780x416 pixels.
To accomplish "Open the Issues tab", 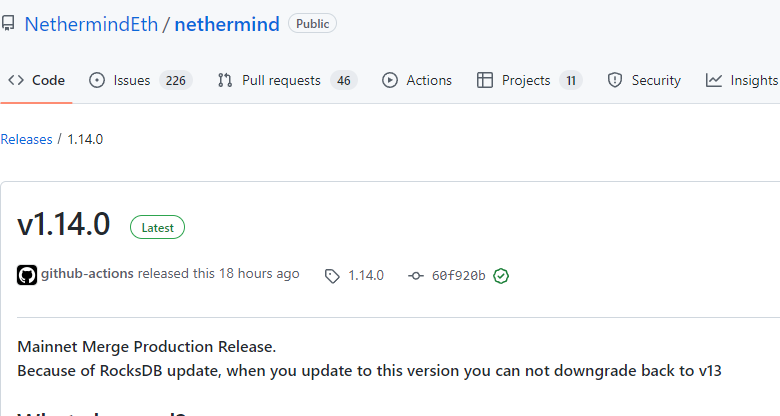I will point(140,80).
